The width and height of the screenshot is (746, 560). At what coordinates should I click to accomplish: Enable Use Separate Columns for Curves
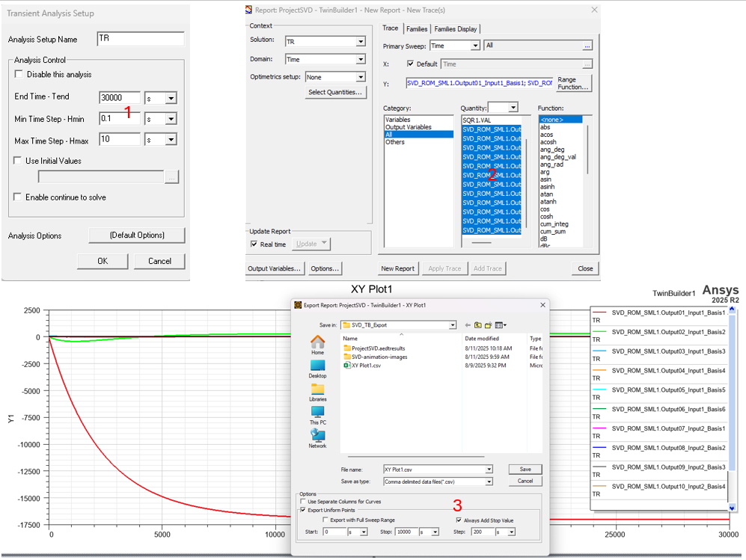pyautogui.click(x=303, y=502)
